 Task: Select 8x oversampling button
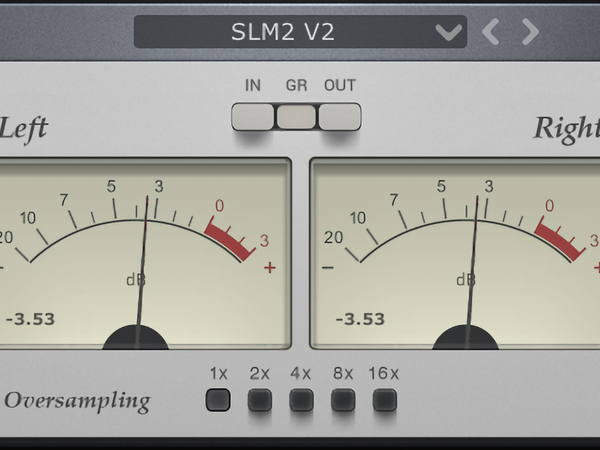[343, 401]
